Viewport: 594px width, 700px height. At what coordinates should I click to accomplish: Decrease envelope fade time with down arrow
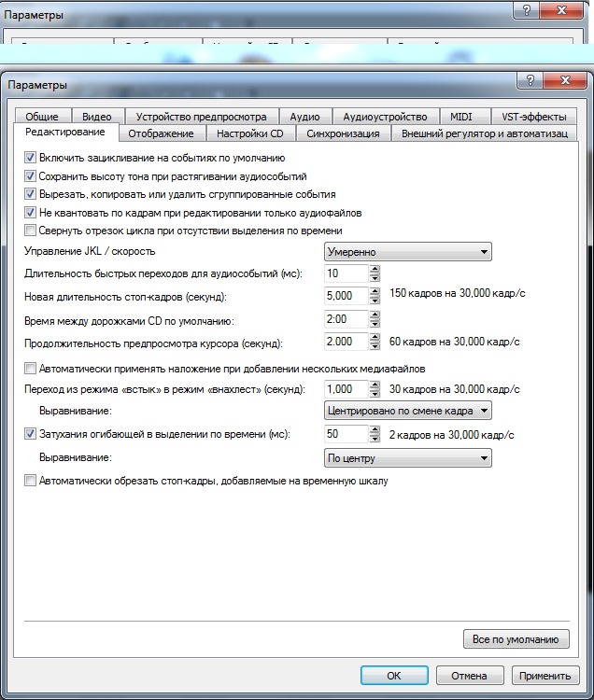pos(375,439)
